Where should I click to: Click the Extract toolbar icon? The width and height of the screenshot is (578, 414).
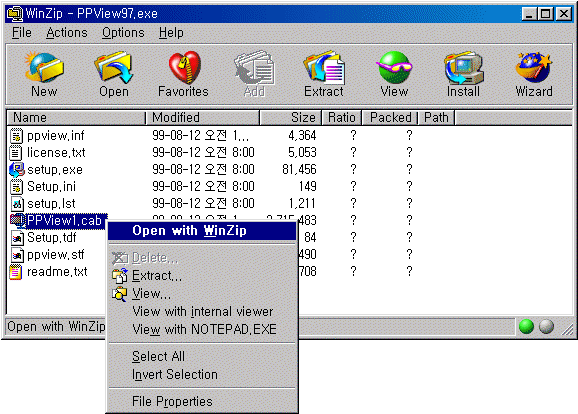(x=324, y=67)
